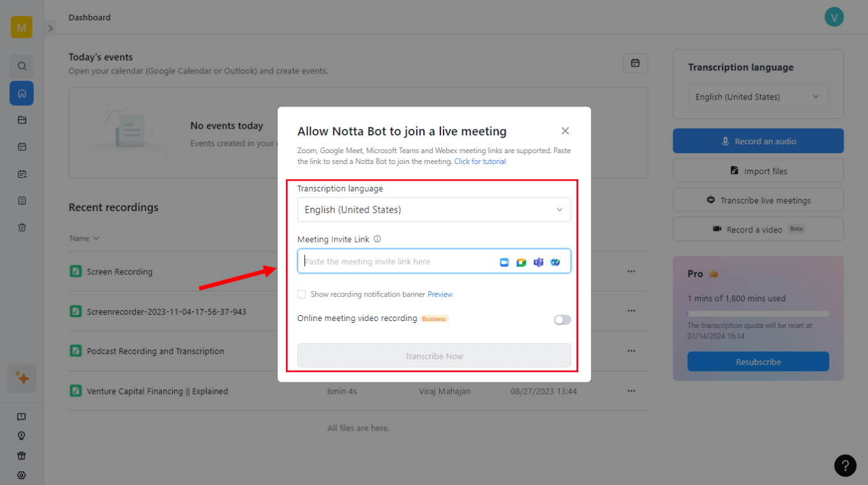Click Transcribe live meetings button

click(x=758, y=200)
